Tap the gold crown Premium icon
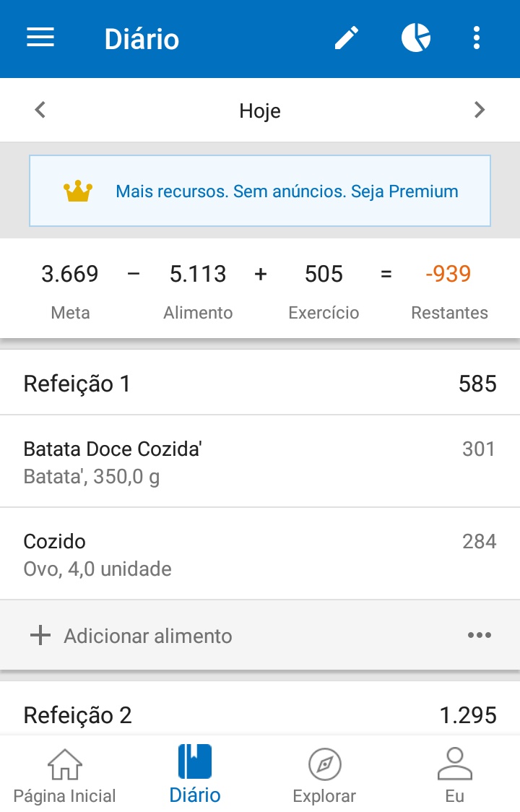The width and height of the screenshot is (520, 812). point(78,191)
